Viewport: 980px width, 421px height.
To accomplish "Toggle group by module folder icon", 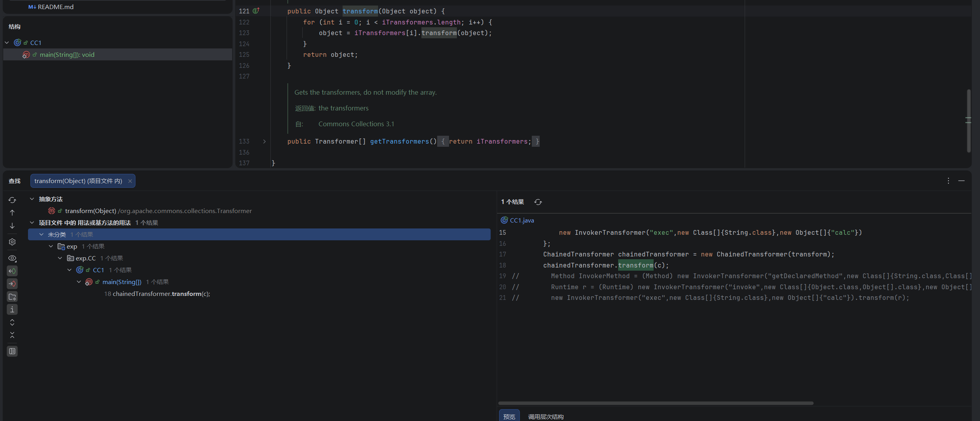I will pyautogui.click(x=12, y=297).
